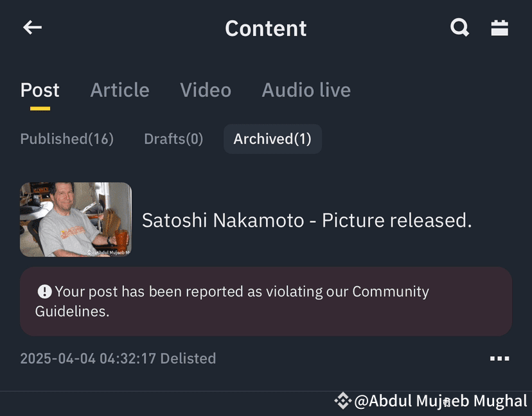Go back using the left arrow
532x416 pixels.
32,28
